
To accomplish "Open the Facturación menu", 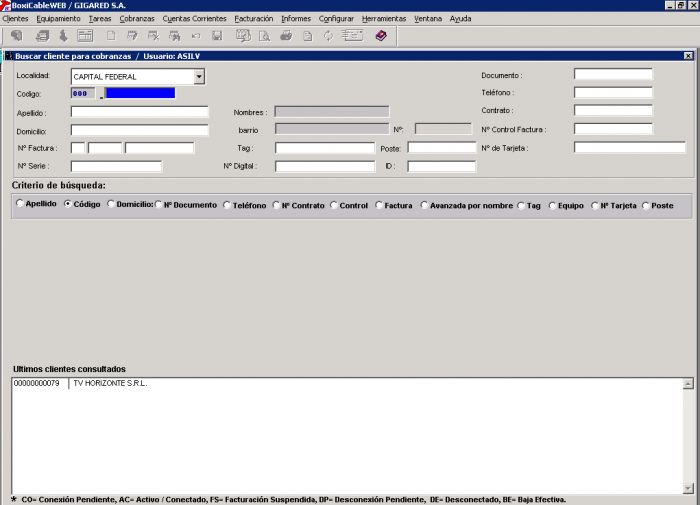I will click(253, 19).
